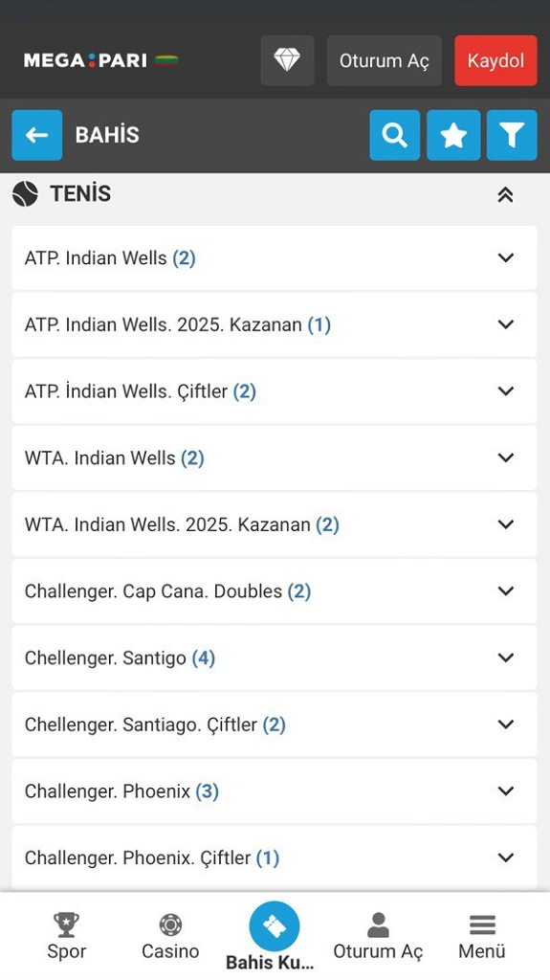Open the Spor tab in bottom bar

pos(66,936)
